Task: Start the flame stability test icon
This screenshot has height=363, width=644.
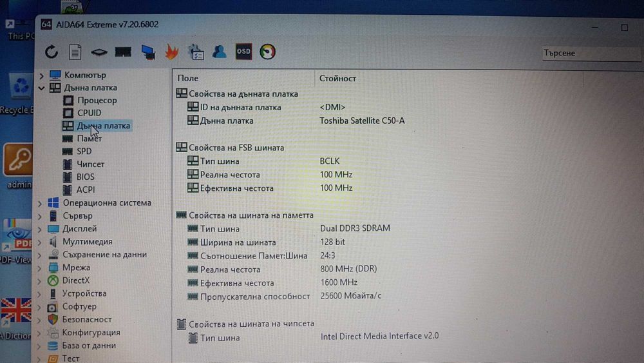Action: click(172, 52)
